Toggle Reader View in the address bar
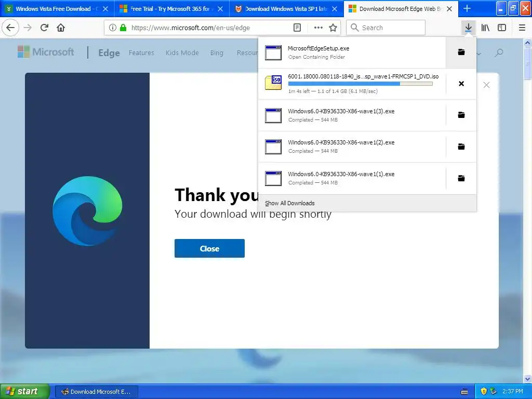Image resolution: width=532 pixels, height=399 pixels. pos(297,28)
